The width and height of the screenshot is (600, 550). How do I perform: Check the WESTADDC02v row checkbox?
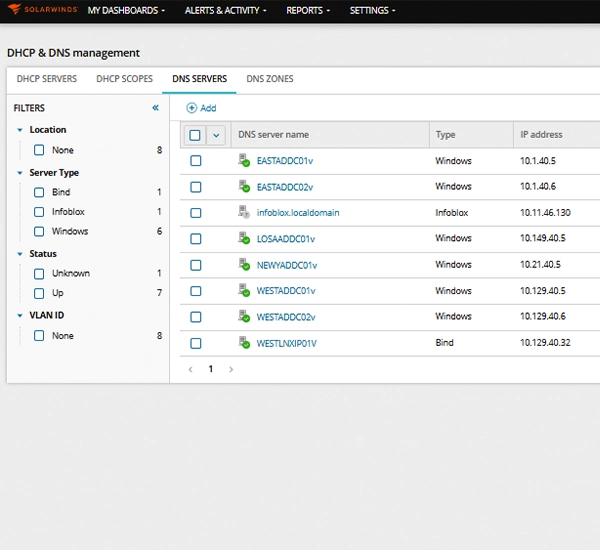pyautogui.click(x=196, y=317)
